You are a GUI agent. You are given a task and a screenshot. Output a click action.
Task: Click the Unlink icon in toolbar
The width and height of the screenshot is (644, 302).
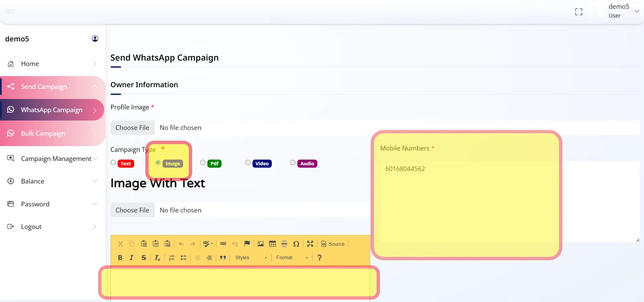point(235,244)
